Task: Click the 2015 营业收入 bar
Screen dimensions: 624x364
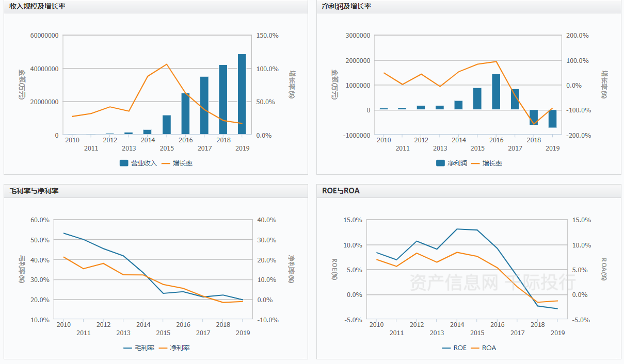Action: point(167,125)
